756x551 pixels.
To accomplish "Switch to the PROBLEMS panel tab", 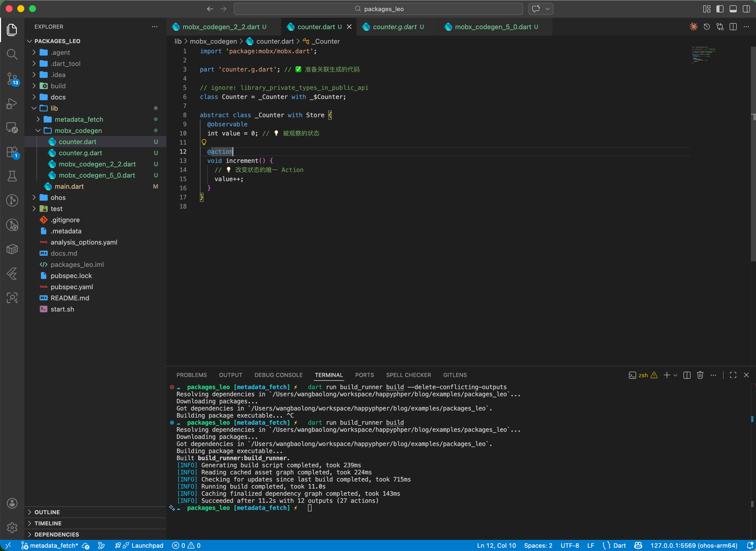I will pyautogui.click(x=192, y=375).
